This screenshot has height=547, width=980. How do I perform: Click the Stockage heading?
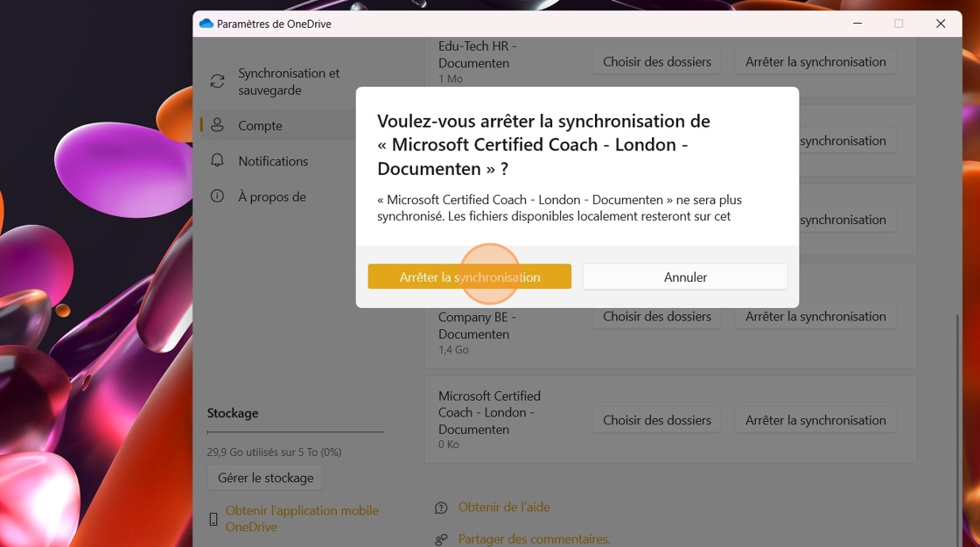point(233,413)
